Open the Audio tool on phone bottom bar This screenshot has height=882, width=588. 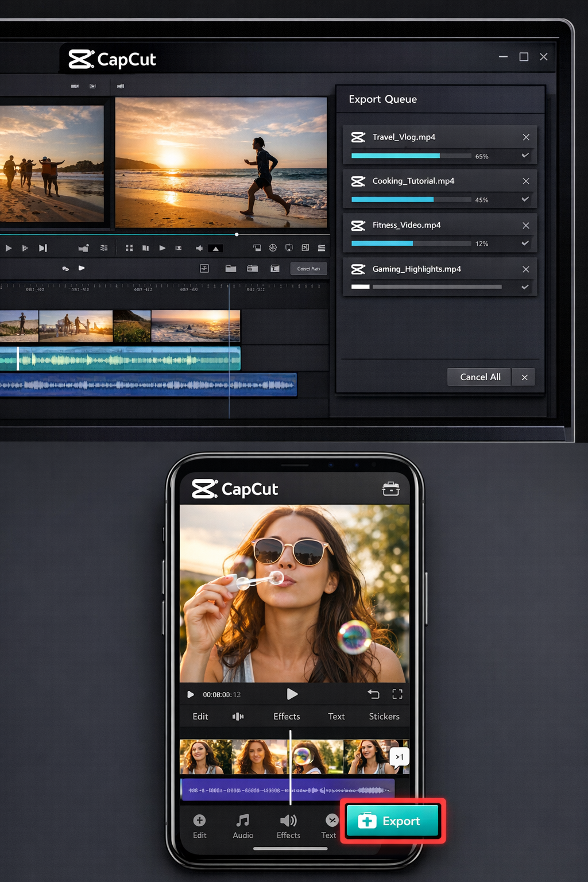click(x=243, y=826)
